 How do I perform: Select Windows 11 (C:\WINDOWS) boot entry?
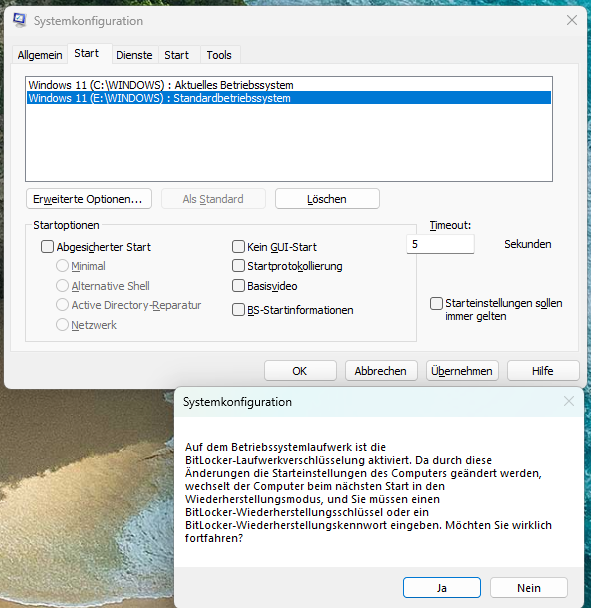289,85
